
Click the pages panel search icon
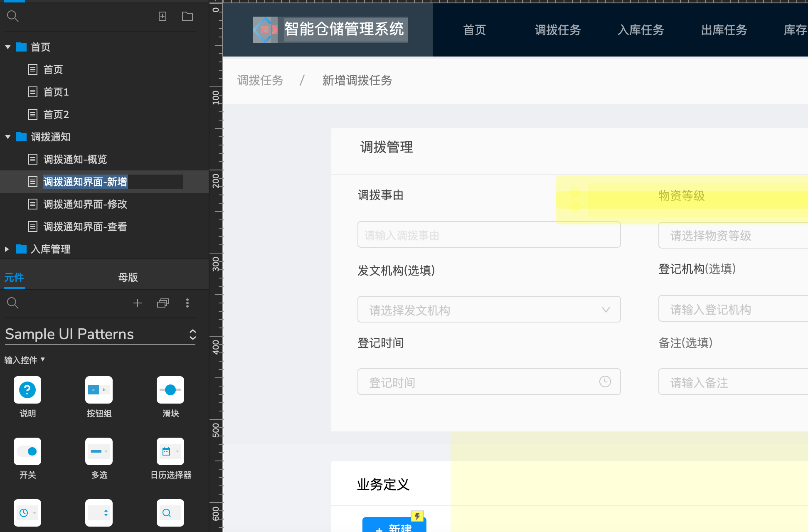13,16
